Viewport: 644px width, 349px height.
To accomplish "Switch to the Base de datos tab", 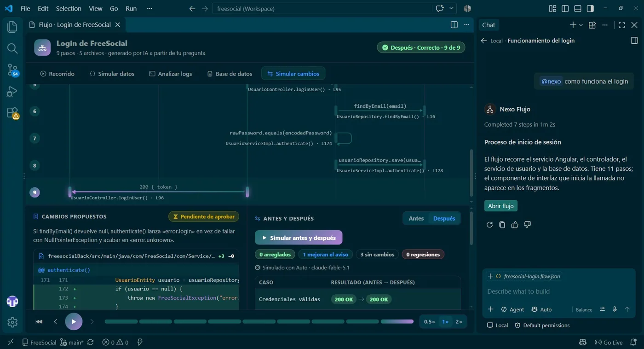I will click(x=230, y=74).
